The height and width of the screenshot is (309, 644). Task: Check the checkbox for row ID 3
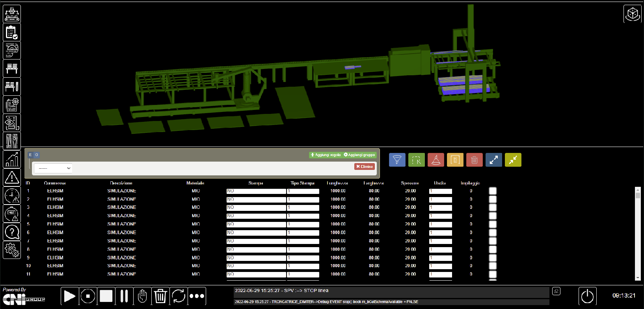point(493,207)
